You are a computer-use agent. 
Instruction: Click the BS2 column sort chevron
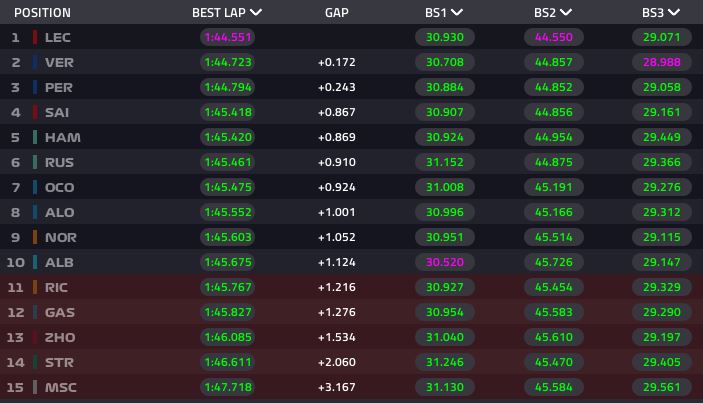566,13
